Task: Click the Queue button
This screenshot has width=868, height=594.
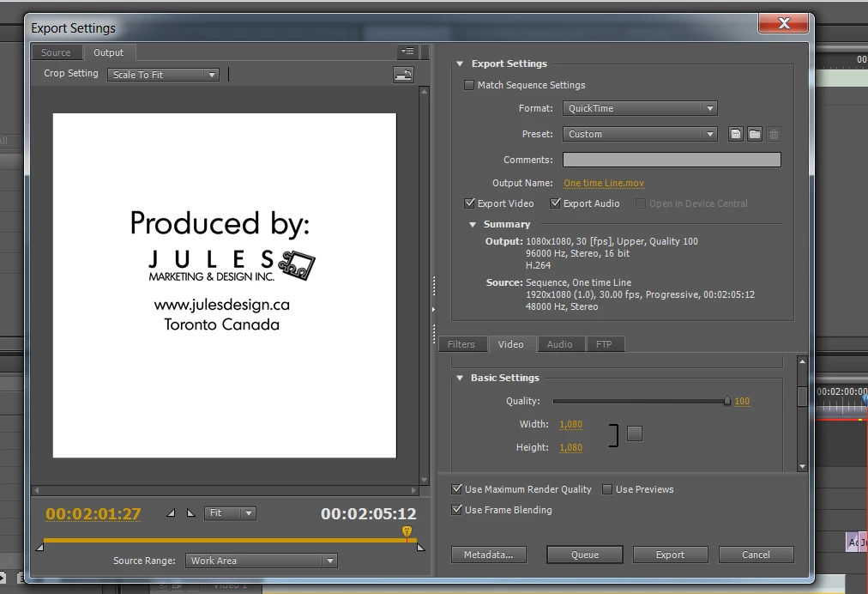Action: tap(585, 555)
